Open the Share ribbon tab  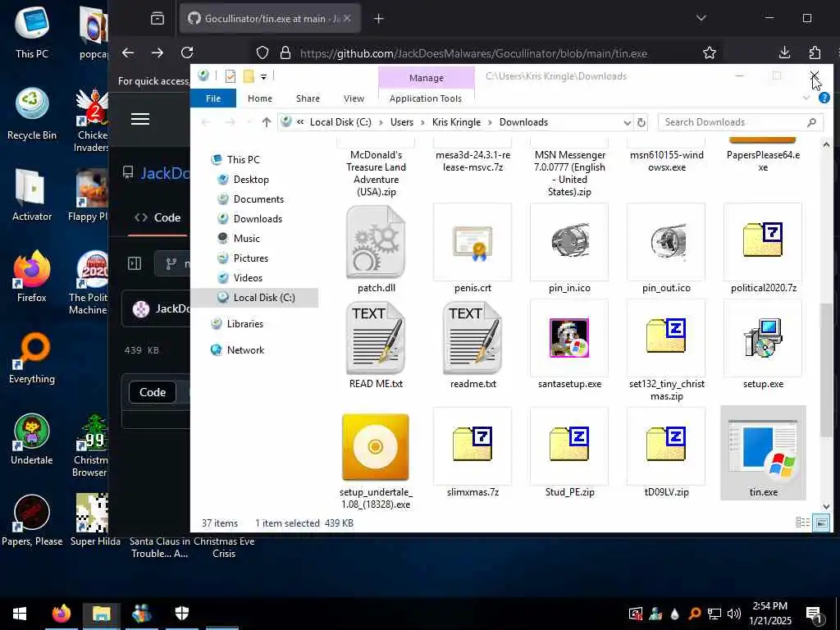click(x=308, y=98)
